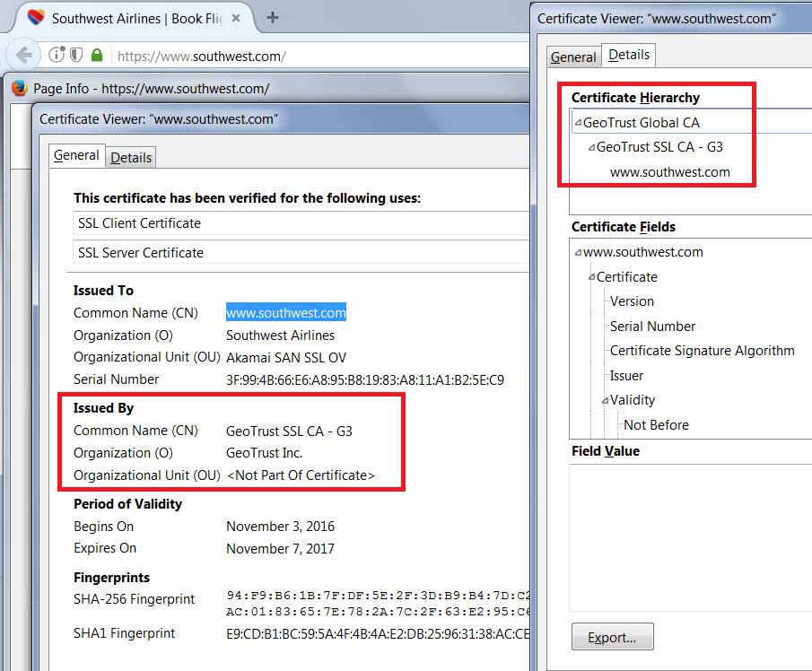Click the Begins On date 'November 3, 2016'
Screen dimensions: 812x671
[280, 527]
